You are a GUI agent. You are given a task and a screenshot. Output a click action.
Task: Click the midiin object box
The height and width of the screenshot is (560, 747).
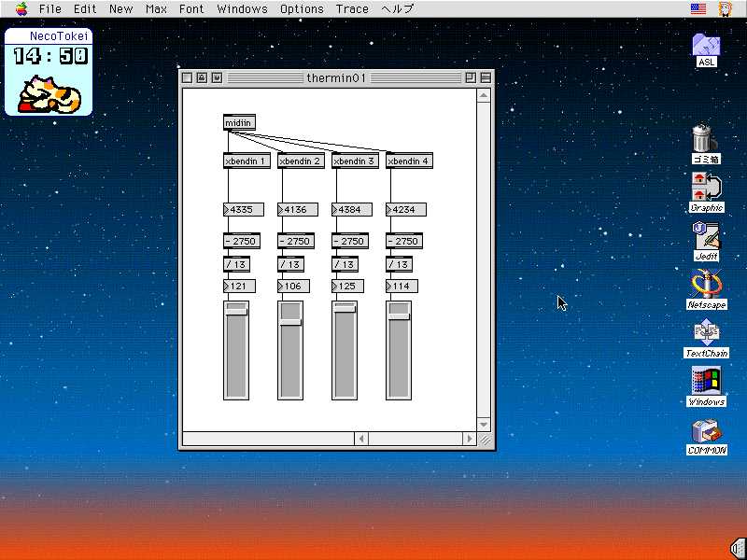click(238, 122)
